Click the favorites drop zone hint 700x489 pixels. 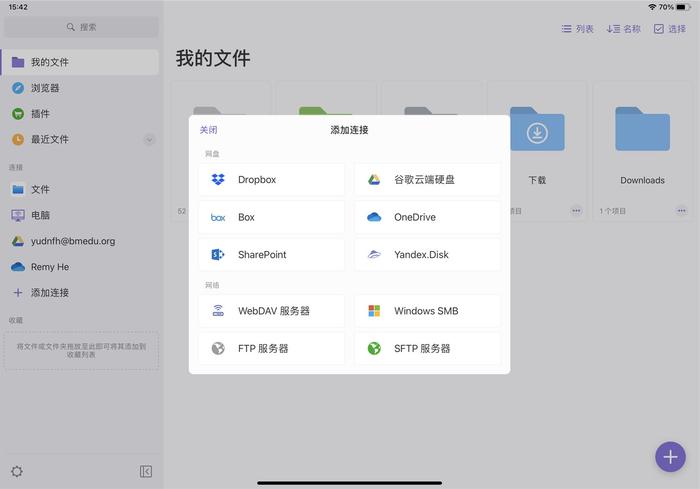(x=81, y=351)
